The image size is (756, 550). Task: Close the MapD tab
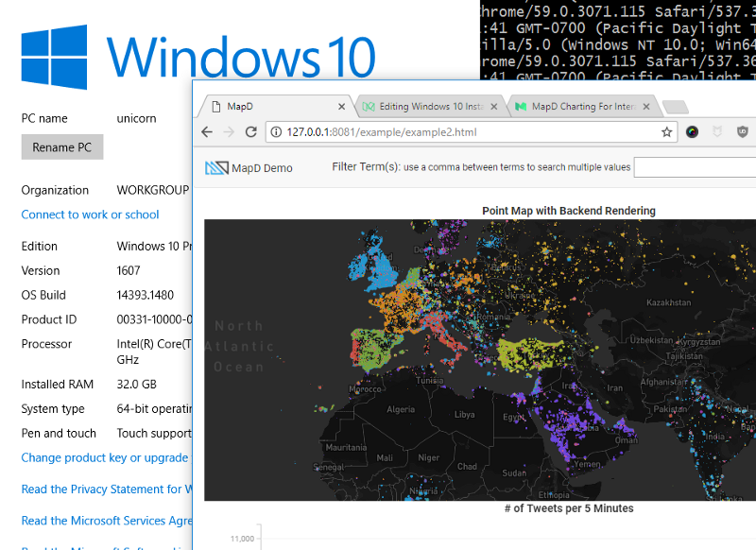341,107
